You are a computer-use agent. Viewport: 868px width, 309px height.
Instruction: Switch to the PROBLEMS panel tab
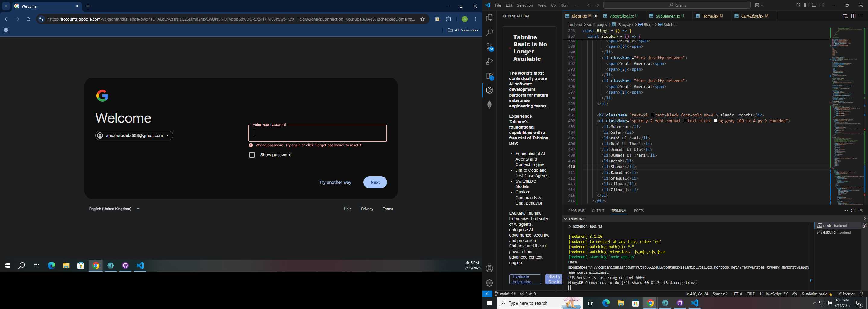point(576,211)
